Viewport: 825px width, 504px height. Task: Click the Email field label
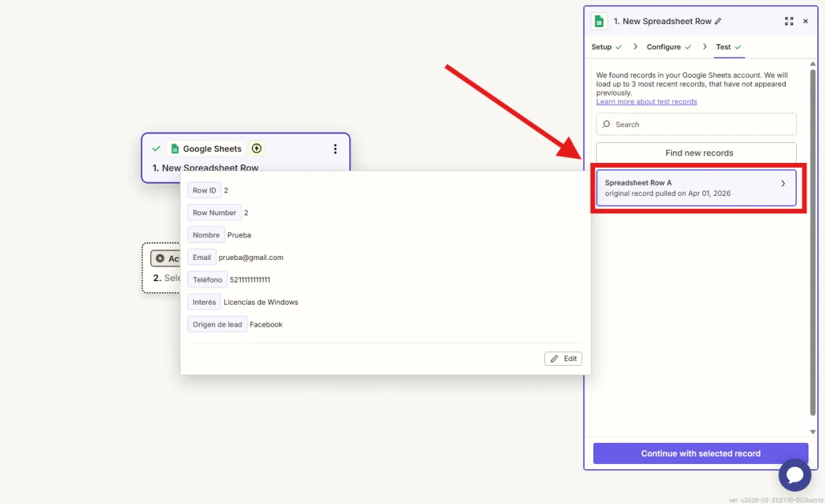click(x=201, y=257)
